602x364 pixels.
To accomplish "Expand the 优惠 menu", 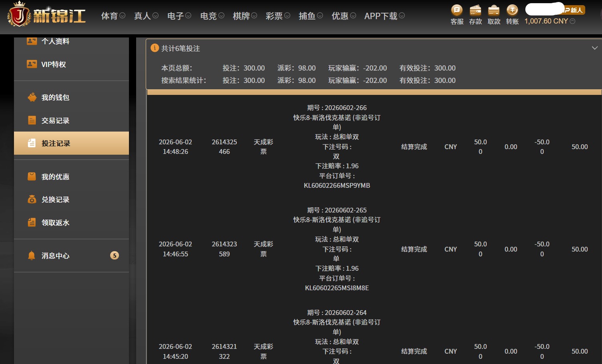I will click(344, 16).
